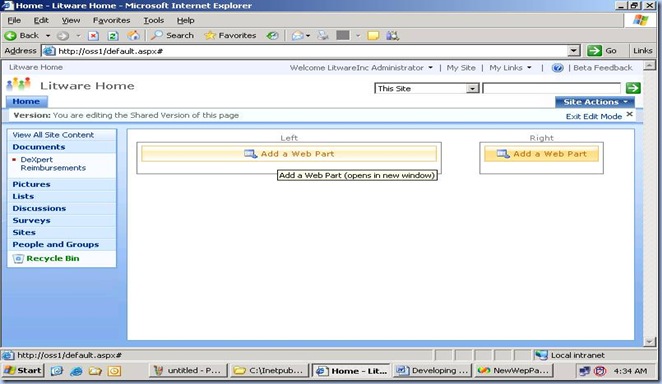This screenshot has width=662, height=384.
Task: Open the This Site search scope dropdown
Action: click(472, 89)
